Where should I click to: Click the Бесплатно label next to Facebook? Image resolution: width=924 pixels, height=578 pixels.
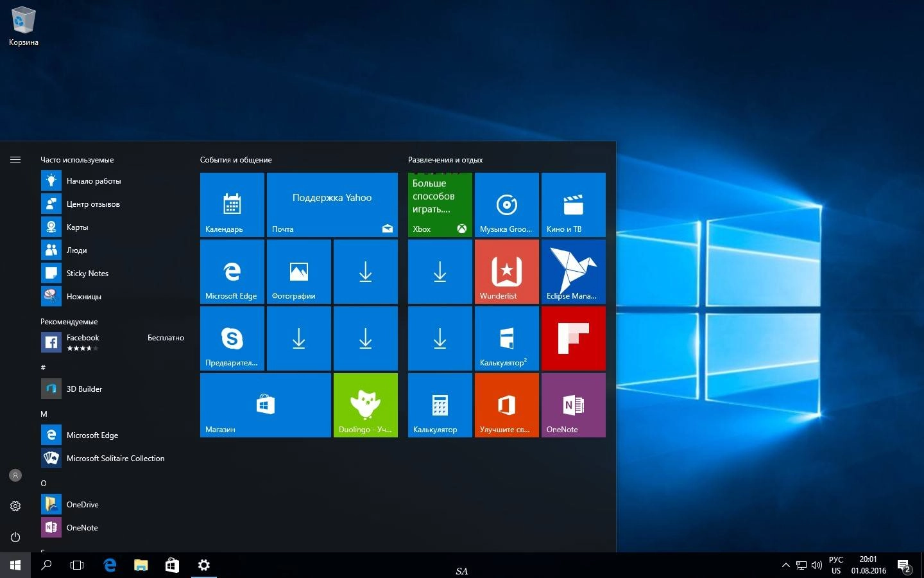tap(166, 338)
